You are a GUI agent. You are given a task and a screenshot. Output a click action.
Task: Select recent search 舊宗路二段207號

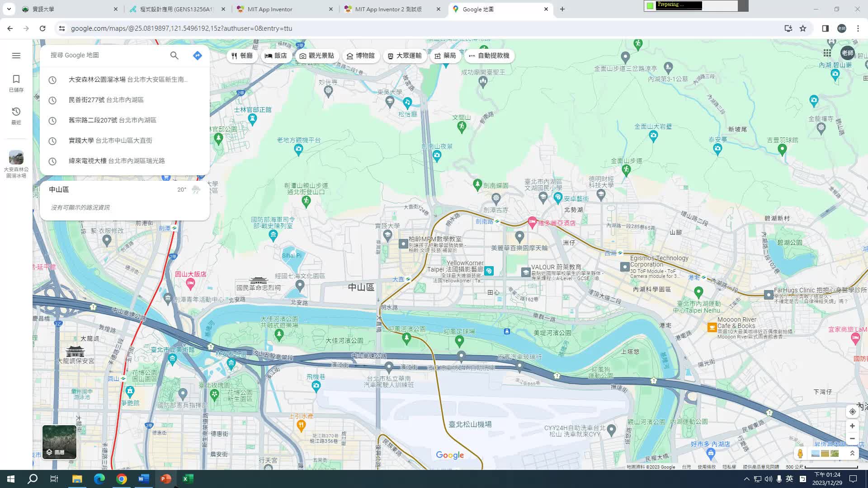[125, 120]
